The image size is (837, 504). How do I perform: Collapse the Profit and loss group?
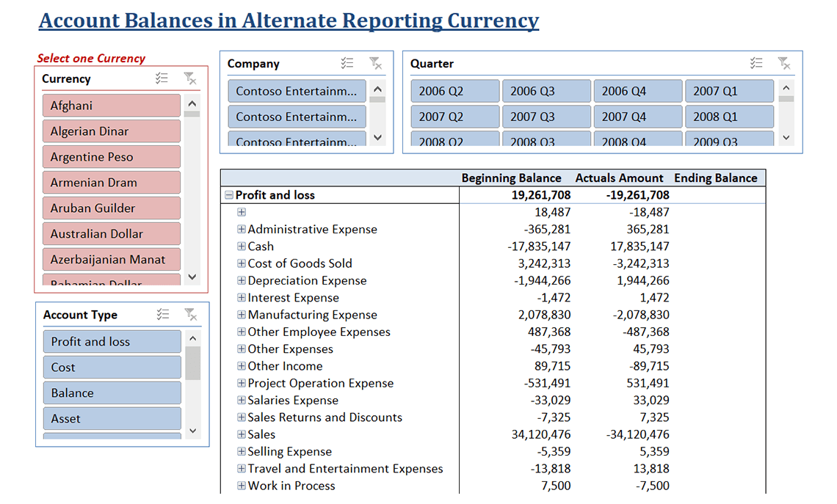point(229,195)
